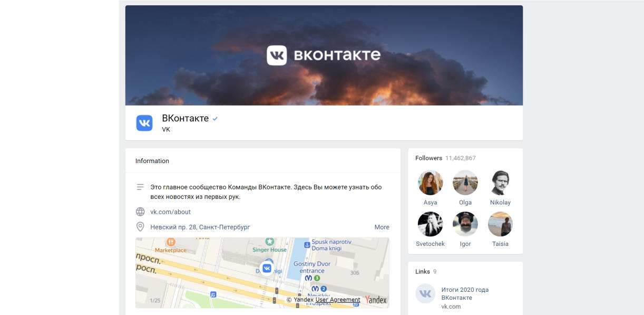Screen dimensions: 644x315
Task: Click the Singer House star marker
Action: [269, 241]
